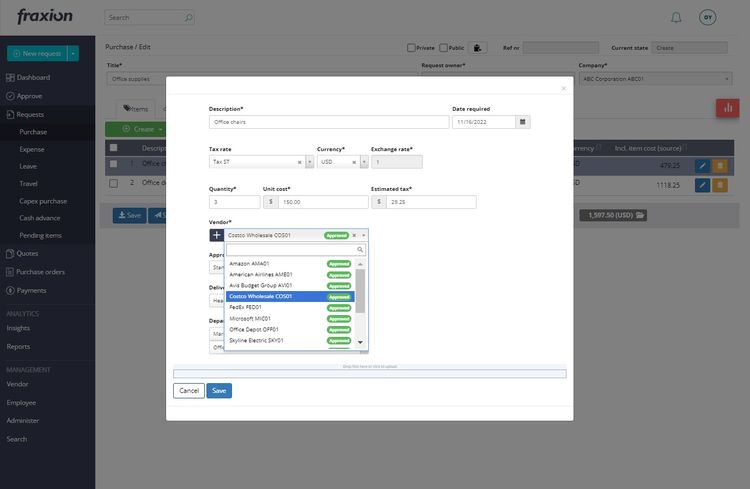Click the vendor list scrollbar thumb
The height and width of the screenshot is (489, 750).
pyautogui.click(x=360, y=291)
